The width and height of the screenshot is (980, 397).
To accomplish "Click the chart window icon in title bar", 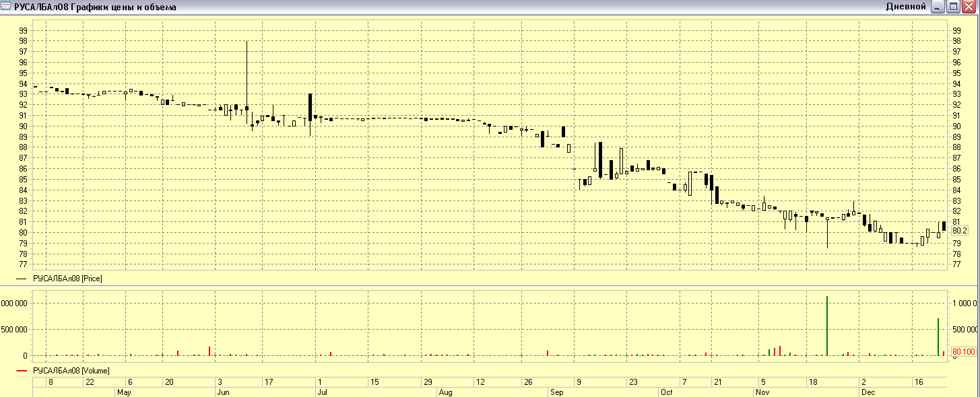I will tap(5, 7).
